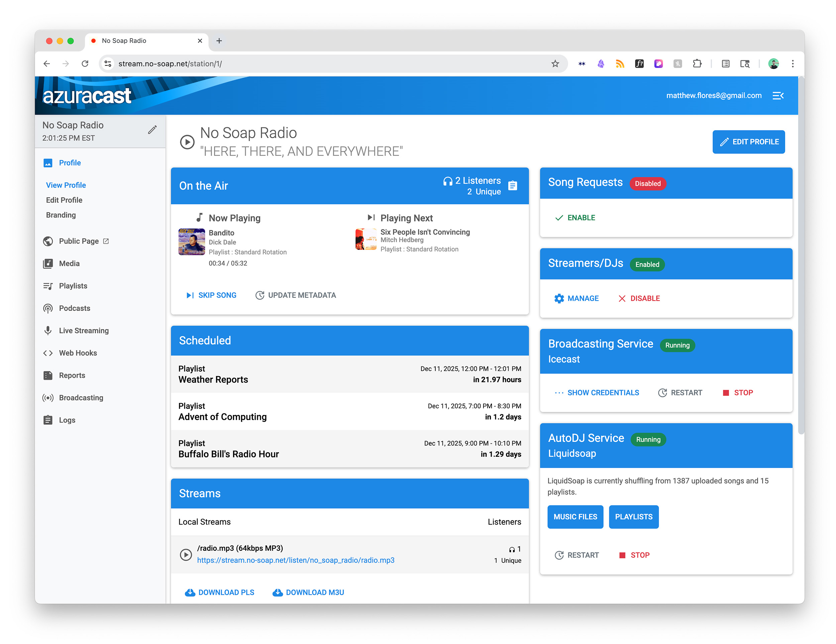This screenshot has width=836, height=644.
Task: Open the RSS feed extension icon
Action: click(620, 64)
